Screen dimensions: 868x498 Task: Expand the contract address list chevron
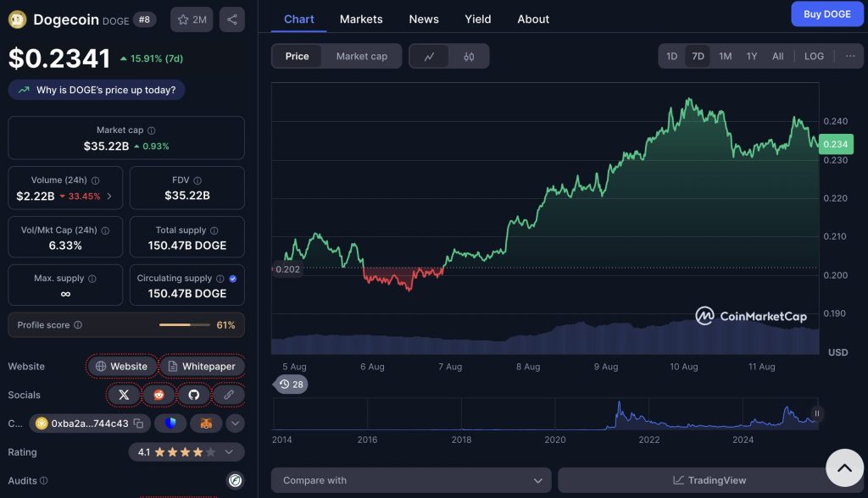click(x=235, y=423)
